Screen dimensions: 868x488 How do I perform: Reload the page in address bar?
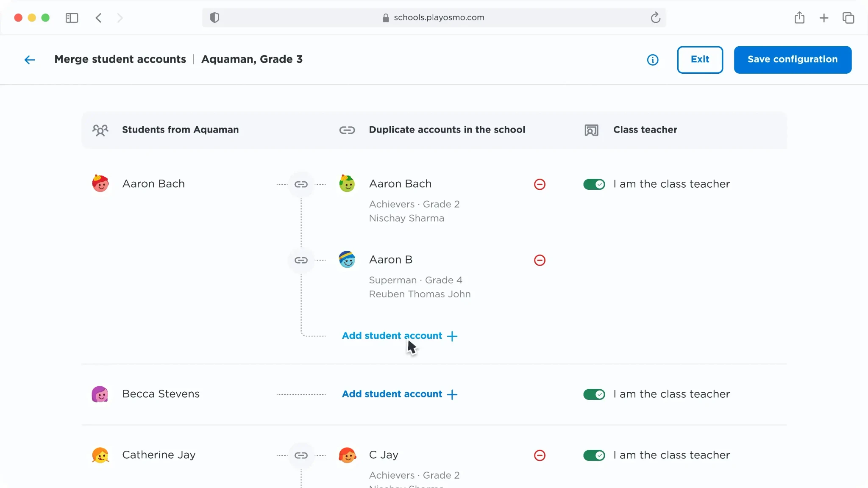tap(655, 17)
